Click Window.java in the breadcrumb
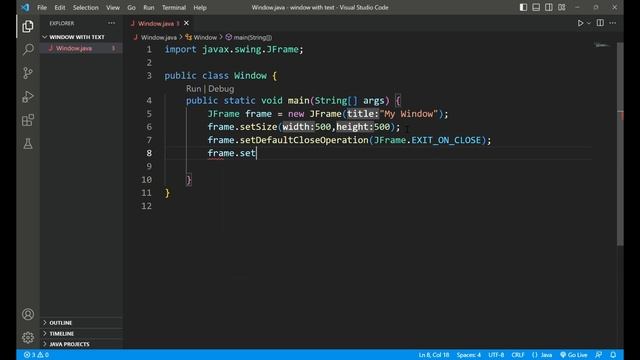The image size is (640, 360). pos(159,38)
